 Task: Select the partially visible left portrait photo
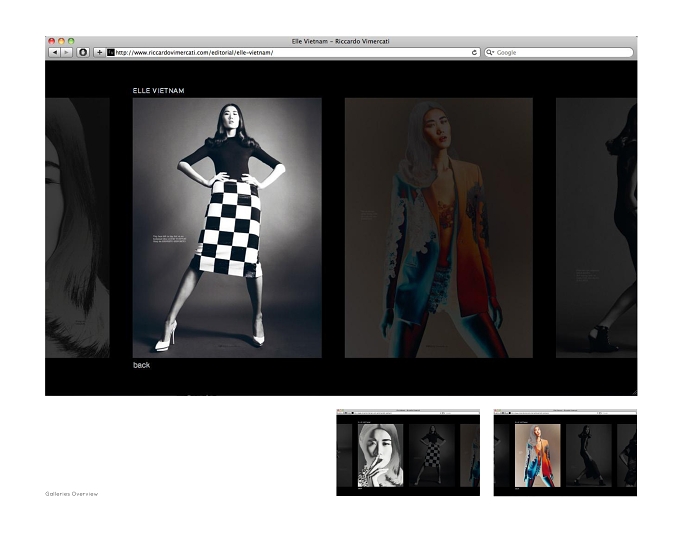77,228
